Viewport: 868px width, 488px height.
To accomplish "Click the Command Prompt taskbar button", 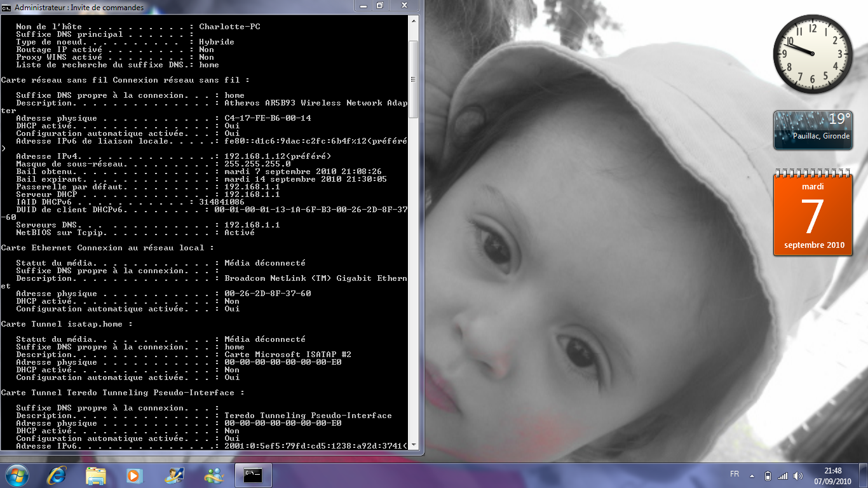I will 253,475.
